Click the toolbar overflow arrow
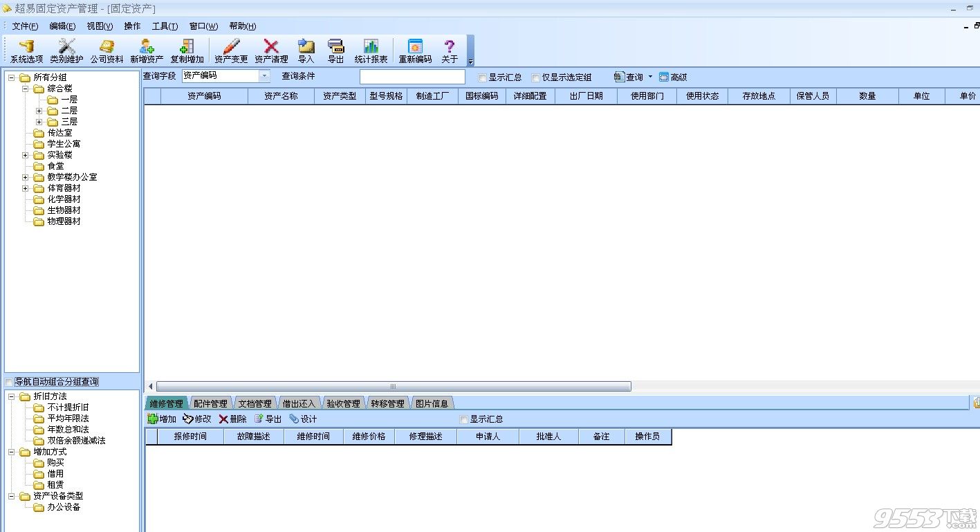 point(471,62)
